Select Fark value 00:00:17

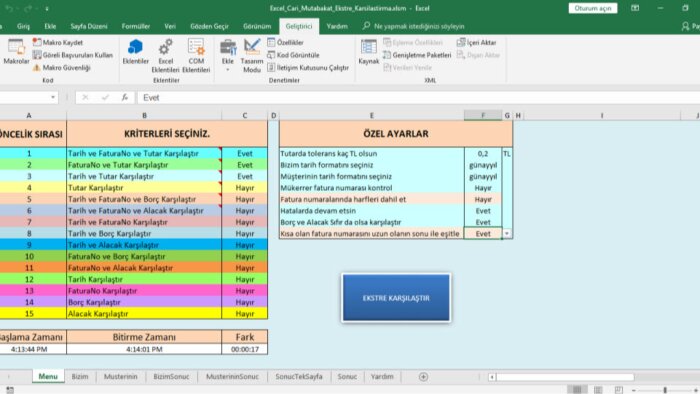point(245,349)
